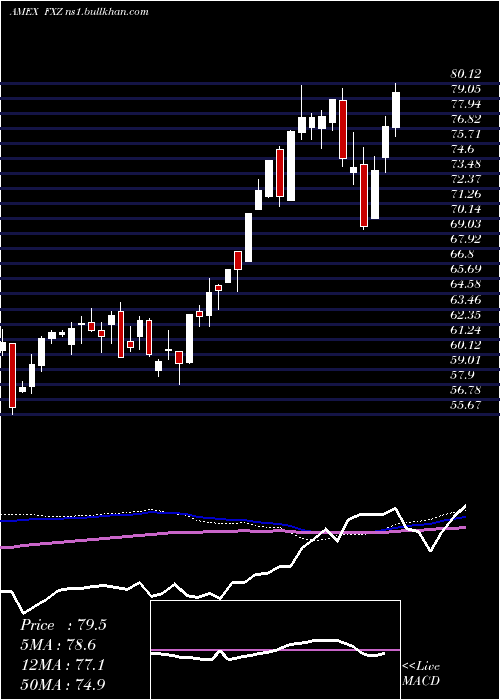
Task: Click the 59.01 price axis label
Action: (x=466, y=360)
